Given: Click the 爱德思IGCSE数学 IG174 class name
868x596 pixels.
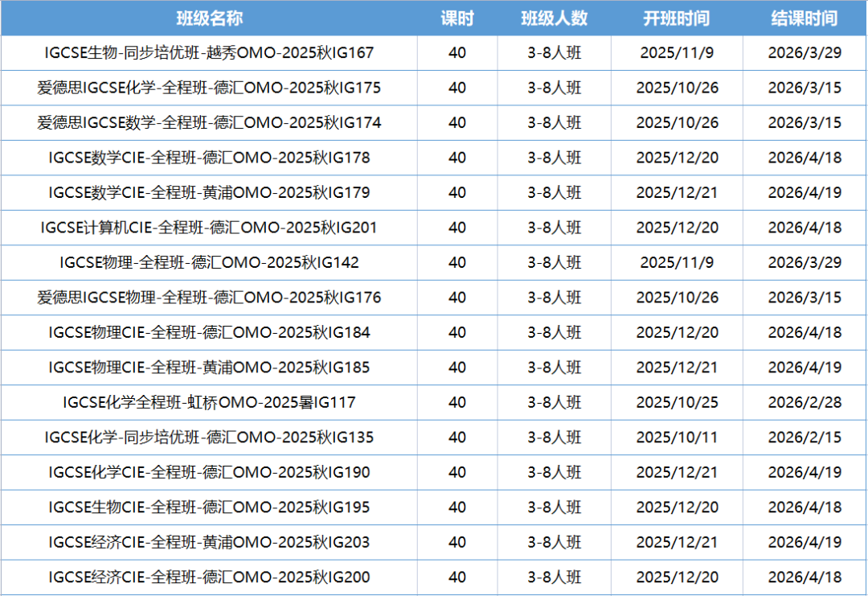Looking at the screenshot, I should pos(209,123).
